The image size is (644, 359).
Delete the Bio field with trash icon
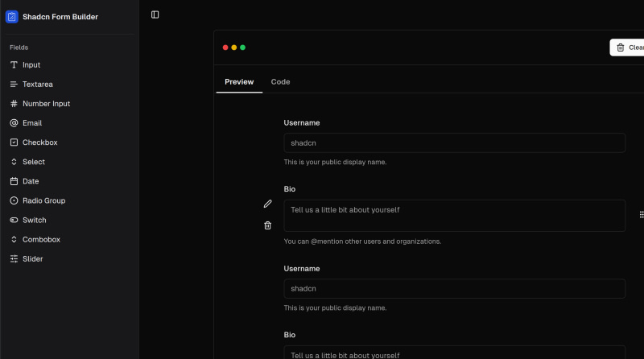[268, 225]
